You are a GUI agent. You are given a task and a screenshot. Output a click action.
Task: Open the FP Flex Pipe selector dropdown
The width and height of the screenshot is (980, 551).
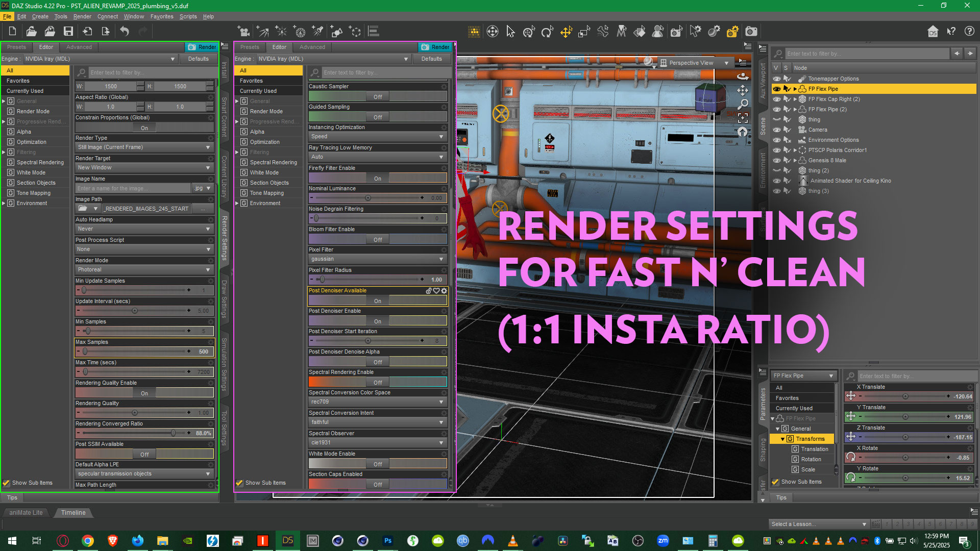803,375
